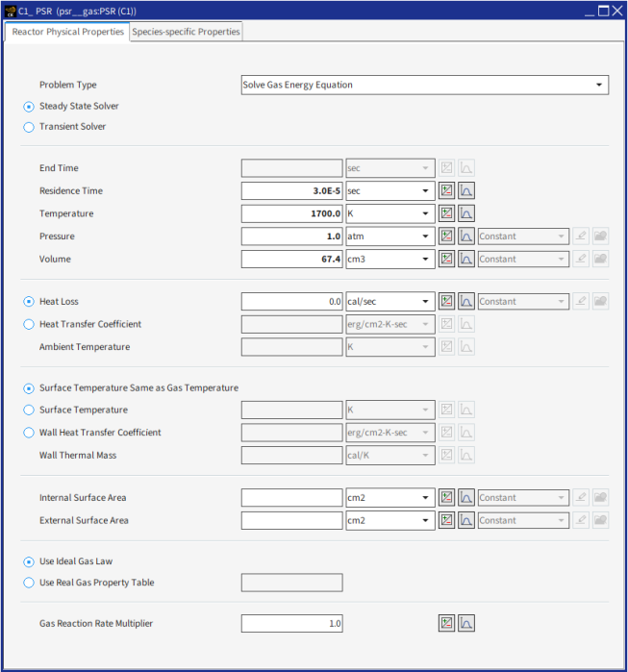Select the Wall Heat Transfer Coefficient option
628x672 pixels.
(29, 433)
